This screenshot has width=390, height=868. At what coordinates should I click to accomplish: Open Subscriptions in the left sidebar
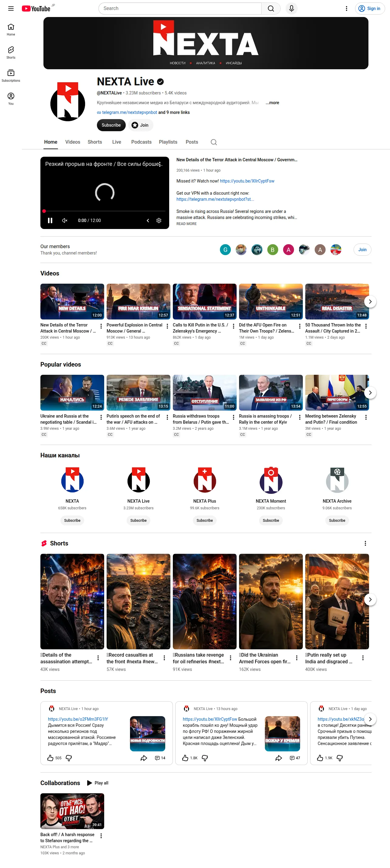point(11,76)
